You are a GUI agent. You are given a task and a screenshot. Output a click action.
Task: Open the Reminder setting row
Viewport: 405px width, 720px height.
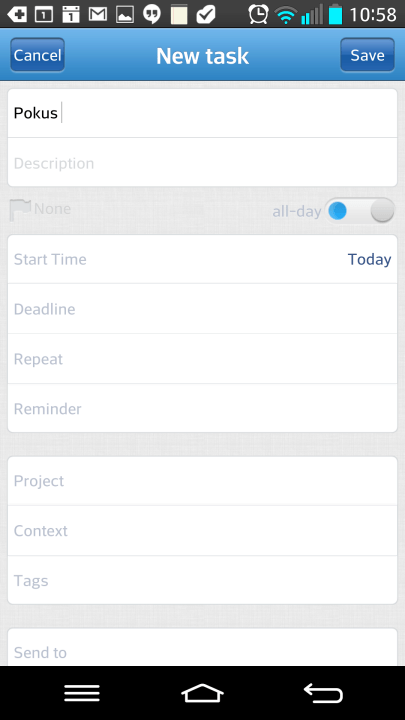(202, 408)
